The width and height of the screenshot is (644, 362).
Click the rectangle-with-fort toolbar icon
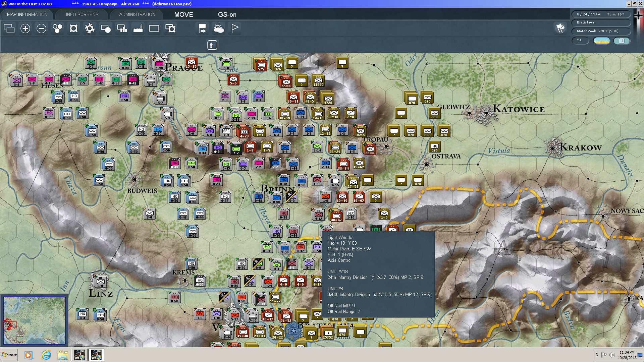click(x=170, y=28)
